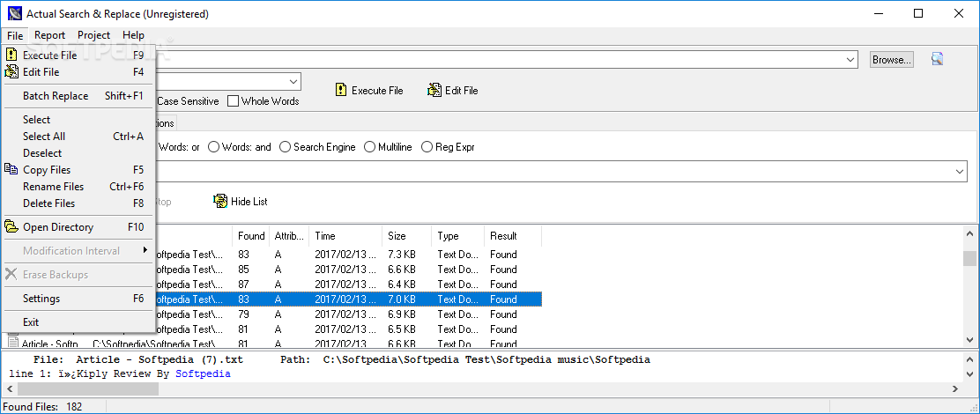
Task: Click the Browse... button
Action: pos(892,60)
